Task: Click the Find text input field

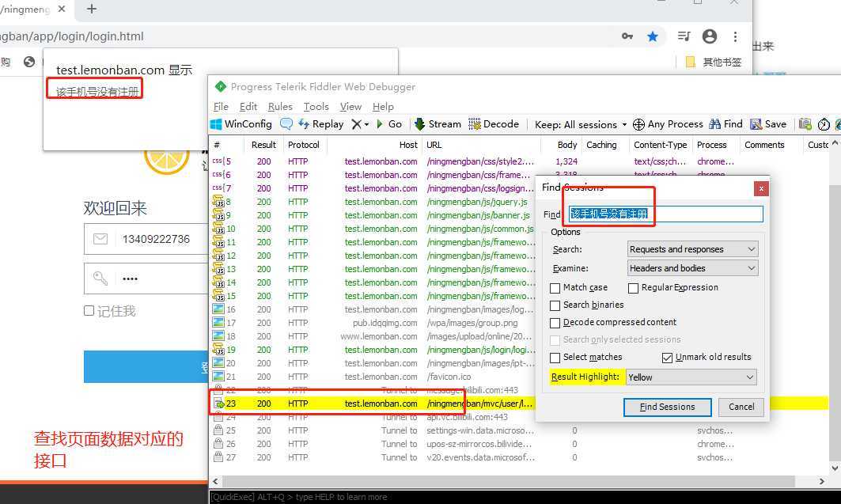Action: (x=665, y=214)
